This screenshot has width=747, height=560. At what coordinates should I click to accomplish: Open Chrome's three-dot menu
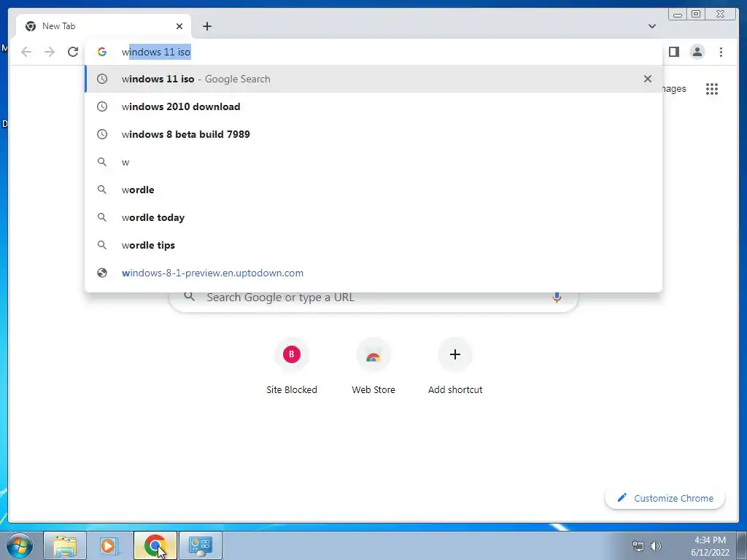tap(721, 52)
